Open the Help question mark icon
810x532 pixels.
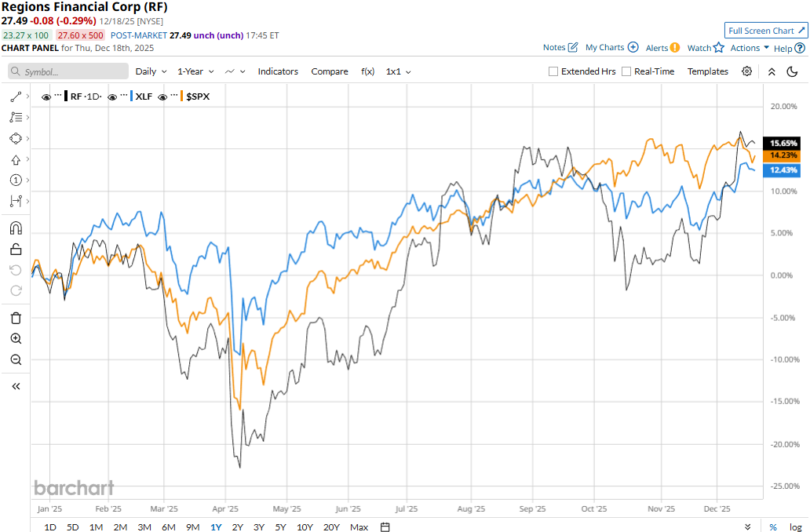tap(800, 48)
